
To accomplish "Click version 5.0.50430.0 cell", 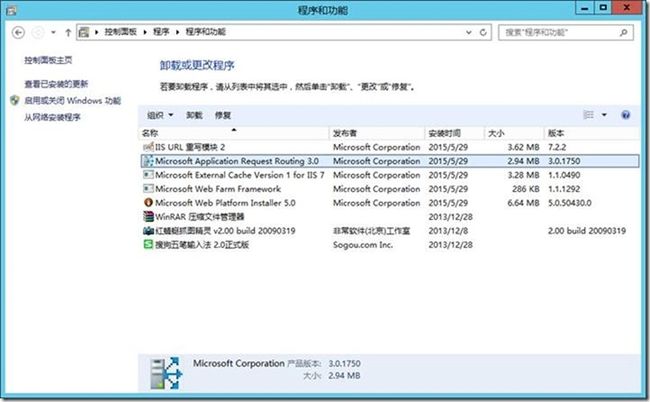I will tap(570, 203).
